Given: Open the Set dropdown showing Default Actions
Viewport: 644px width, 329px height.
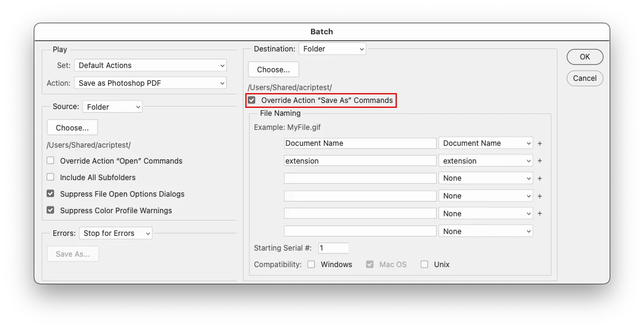Looking at the screenshot, I should point(150,65).
